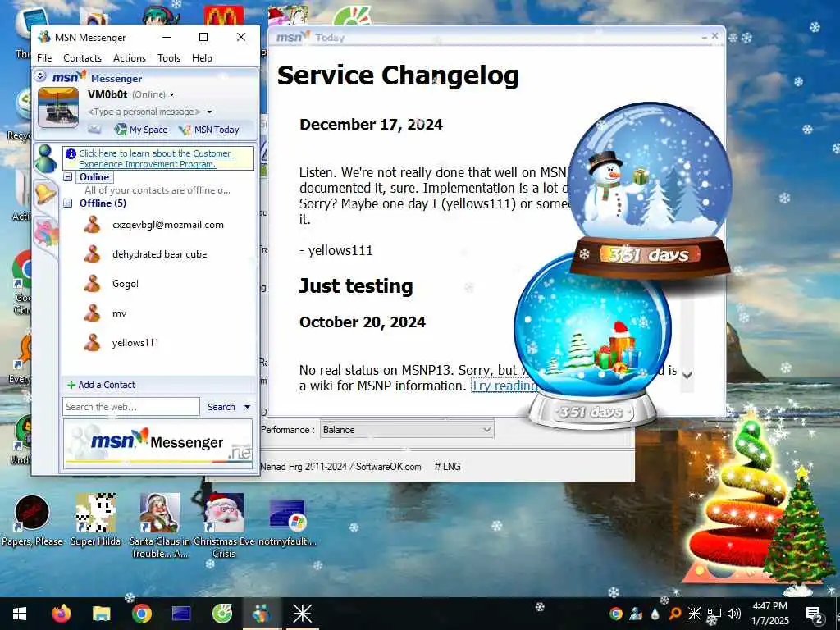Screen dimensions: 840x630
Task: Click the MSN Today butterfly button
Action: tap(209, 129)
